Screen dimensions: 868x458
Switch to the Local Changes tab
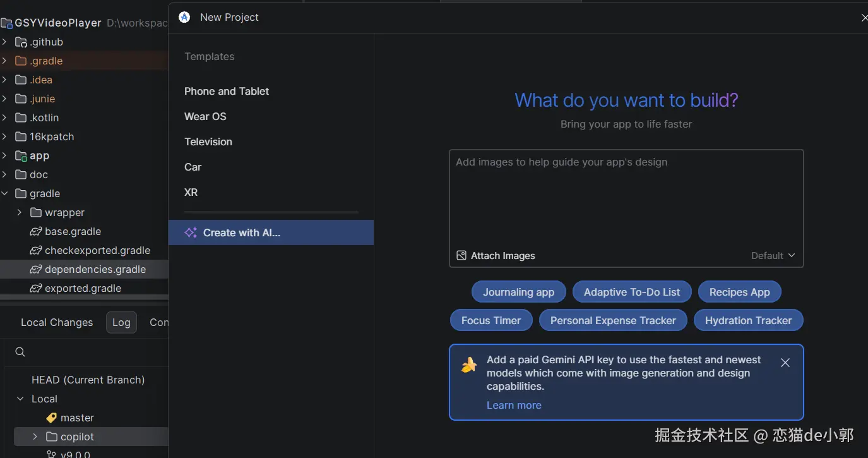(x=57, y=322)
